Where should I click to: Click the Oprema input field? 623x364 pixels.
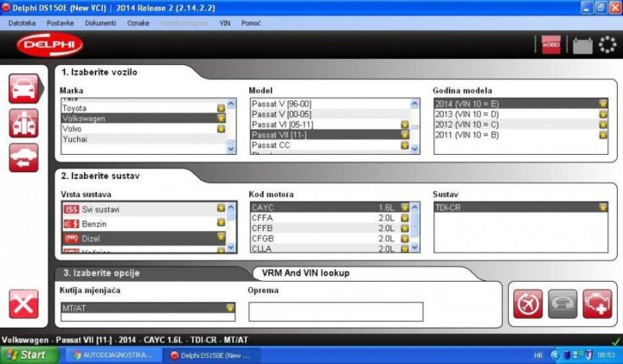(x=336, y=311)
